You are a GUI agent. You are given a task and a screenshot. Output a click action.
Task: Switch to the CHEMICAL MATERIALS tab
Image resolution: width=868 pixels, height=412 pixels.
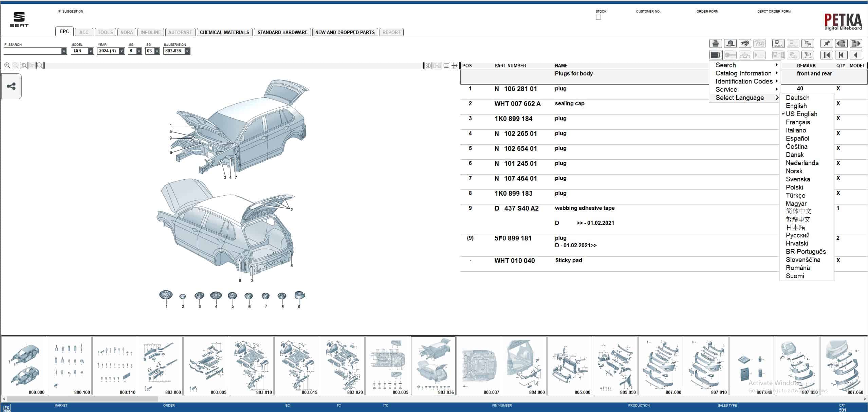point(224,32)
